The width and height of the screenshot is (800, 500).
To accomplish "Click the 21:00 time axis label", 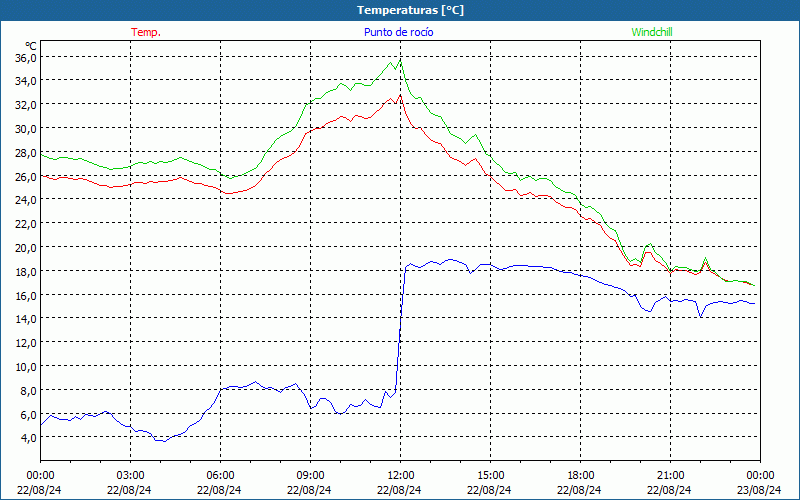I will pos(670,476).
